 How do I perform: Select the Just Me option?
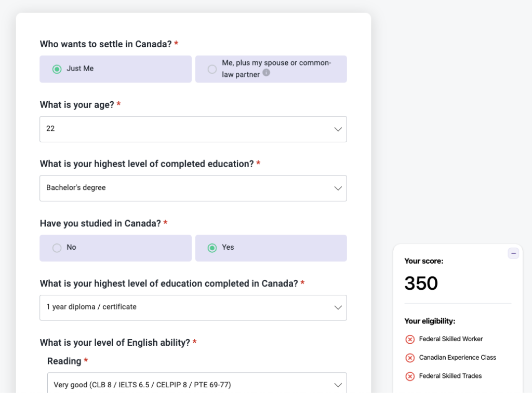pyautogui.click(x=115, y=69)
